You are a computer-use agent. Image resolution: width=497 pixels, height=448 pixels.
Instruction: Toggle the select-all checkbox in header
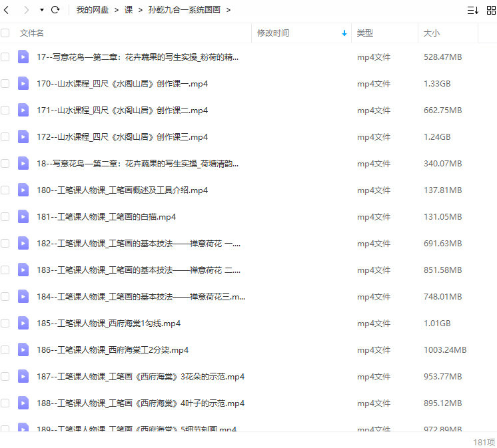(x=5, y=33)
